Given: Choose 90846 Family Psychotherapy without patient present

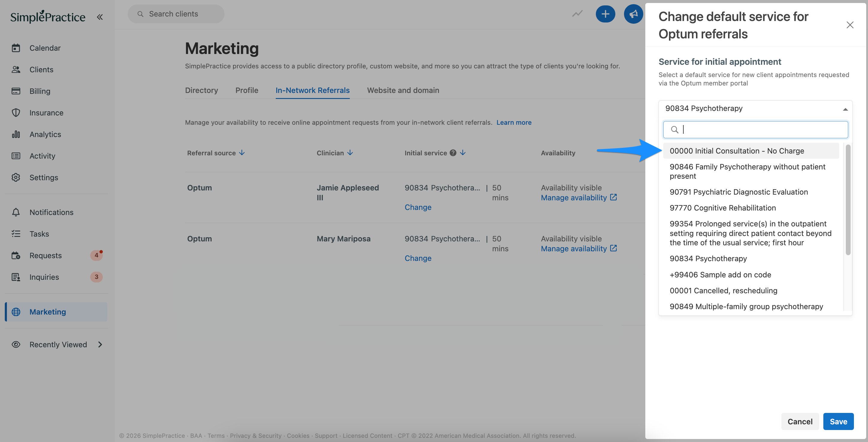Looking at the screenshot, I should pyautogui.click(x=751, y=171).
